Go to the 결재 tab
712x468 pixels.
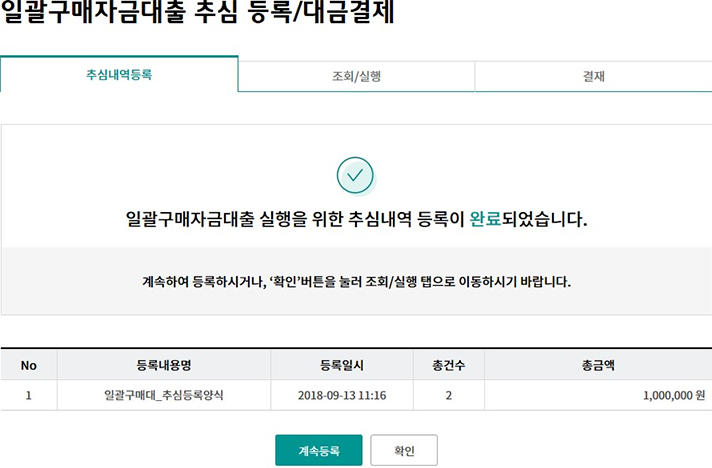click(593, 76)
